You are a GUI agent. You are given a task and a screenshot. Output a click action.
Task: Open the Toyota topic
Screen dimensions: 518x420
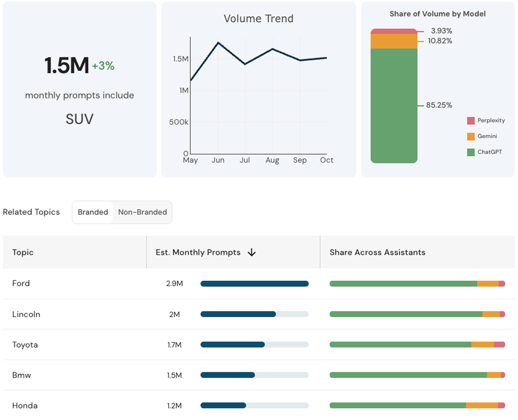point(26,344)
